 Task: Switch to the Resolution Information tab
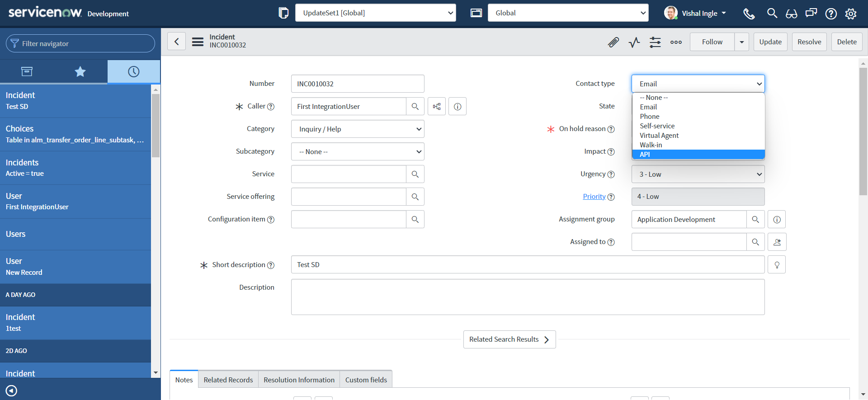coord(299,380)
